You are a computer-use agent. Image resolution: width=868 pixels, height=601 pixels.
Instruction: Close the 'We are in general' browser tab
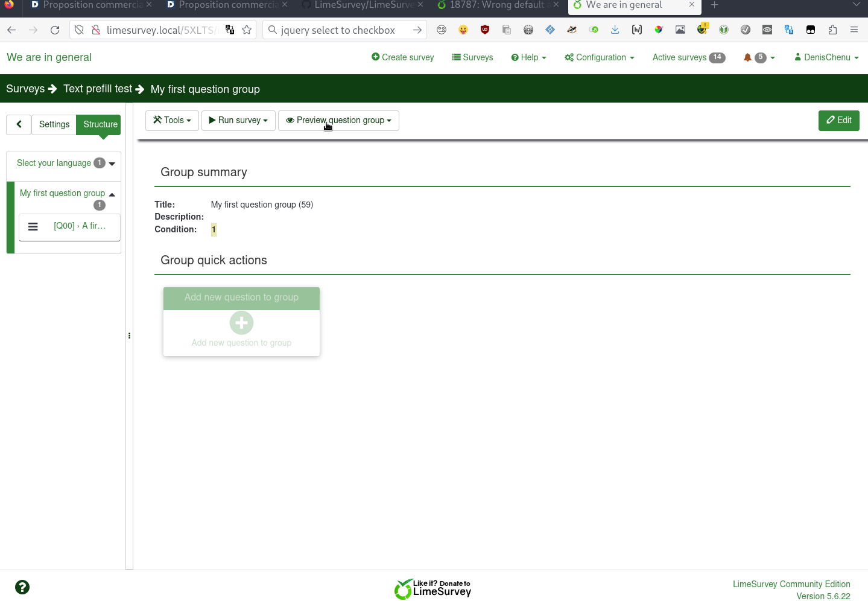click(692, 5)
